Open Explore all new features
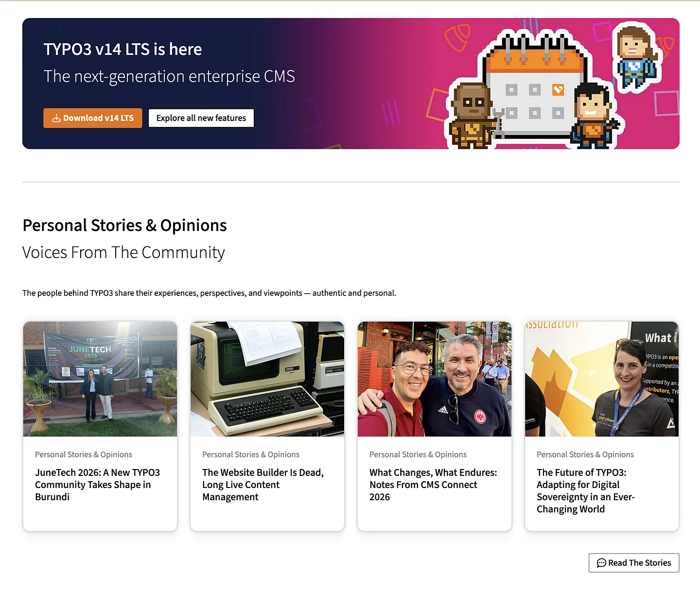 pyautogui.click(x=201, y=118)
